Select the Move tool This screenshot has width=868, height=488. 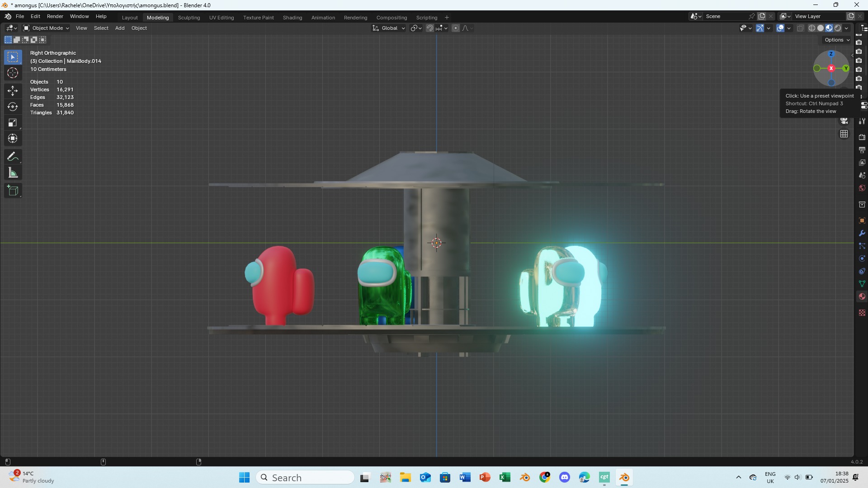(13, 91)
